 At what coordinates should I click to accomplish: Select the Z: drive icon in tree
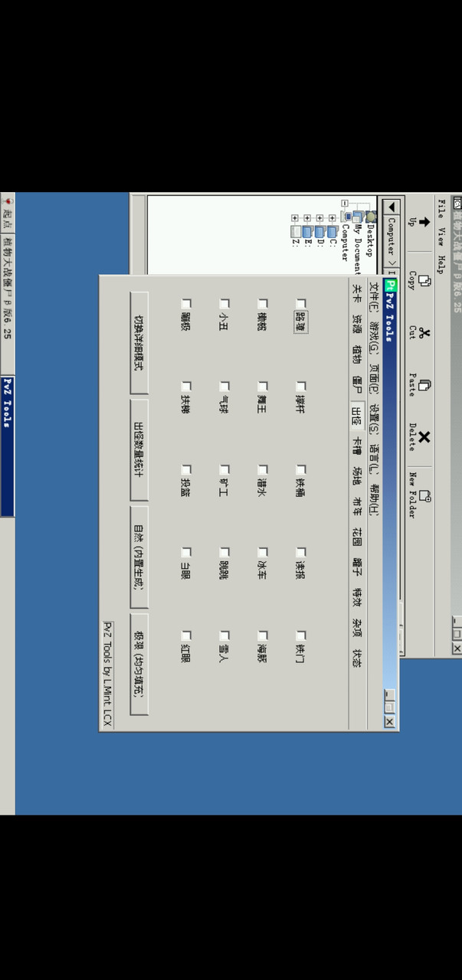pos(296,230)
